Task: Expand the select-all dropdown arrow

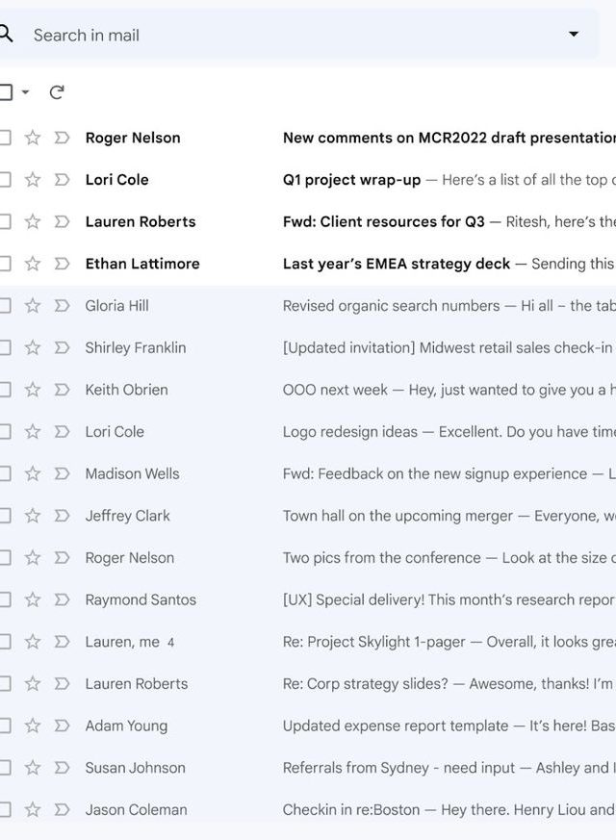Action: (25, 92)
